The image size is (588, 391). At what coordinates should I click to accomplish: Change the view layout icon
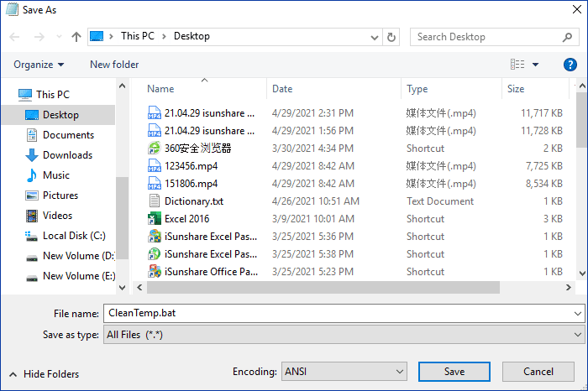[x=517, y=65]
